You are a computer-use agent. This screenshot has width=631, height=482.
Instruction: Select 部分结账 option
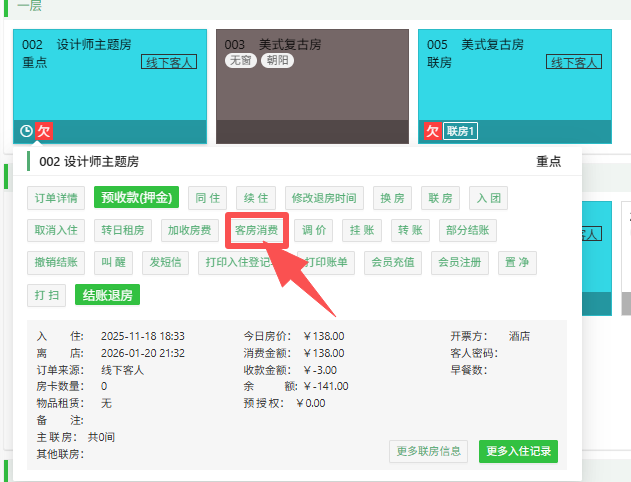pyautogui.click(x=467, y=230)
